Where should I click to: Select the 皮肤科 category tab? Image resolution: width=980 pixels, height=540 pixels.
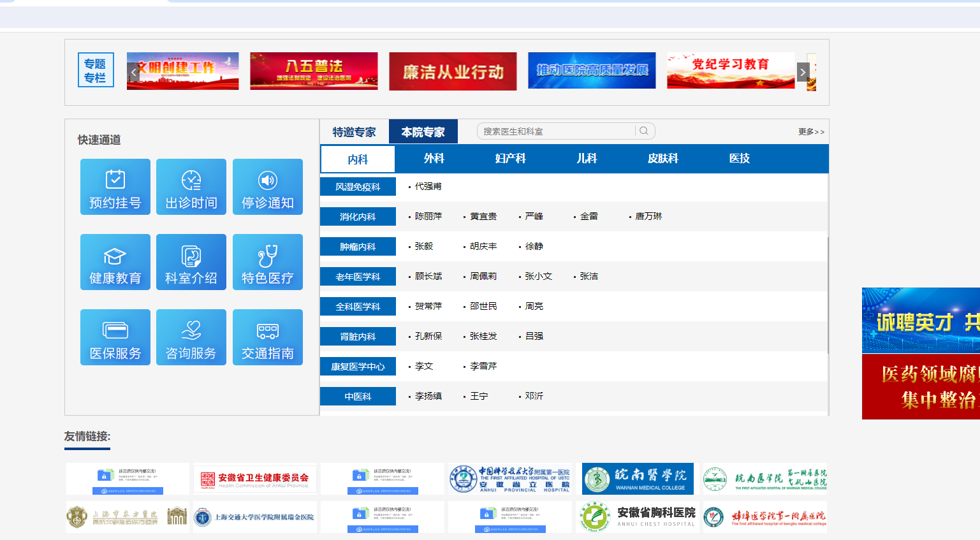pyautogui.click(x=663, y=159)
